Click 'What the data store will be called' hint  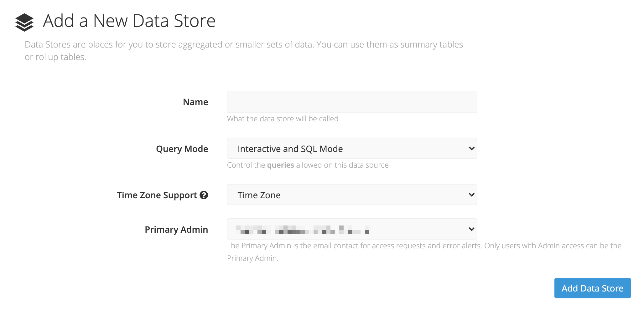click(x=283, y=119)
